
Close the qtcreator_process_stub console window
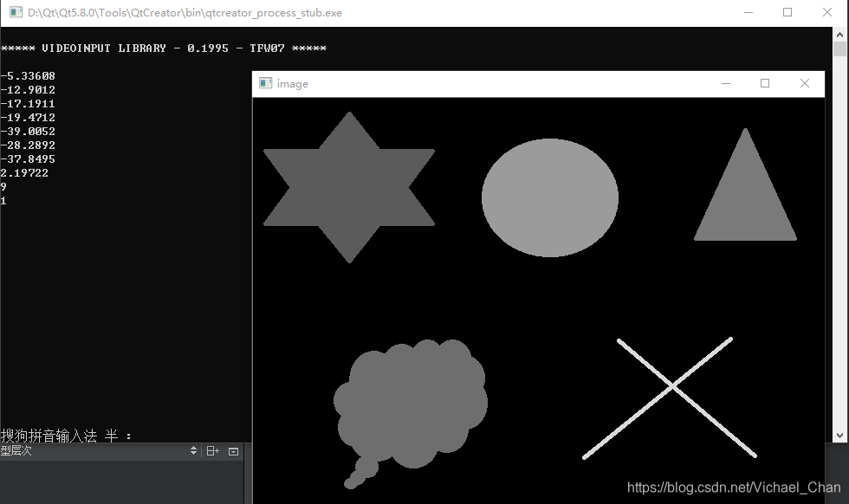coord(827,12)
